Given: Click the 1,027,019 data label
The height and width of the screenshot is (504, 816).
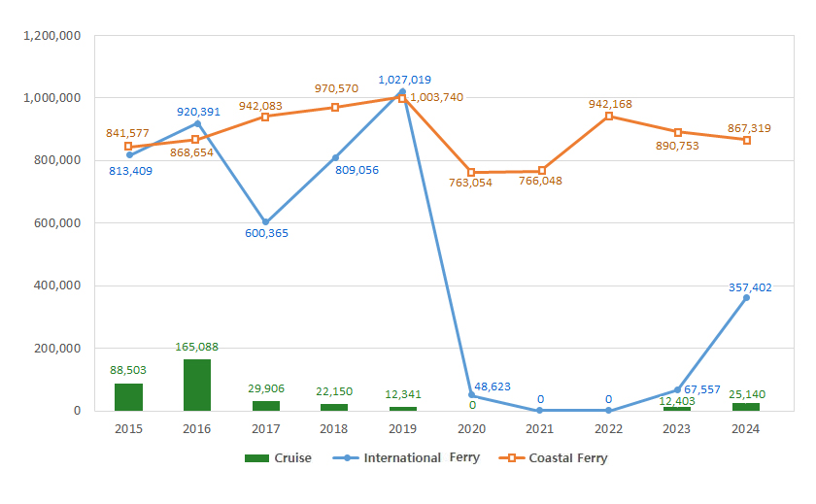Looking at the screenshot, I should [405, 80].
